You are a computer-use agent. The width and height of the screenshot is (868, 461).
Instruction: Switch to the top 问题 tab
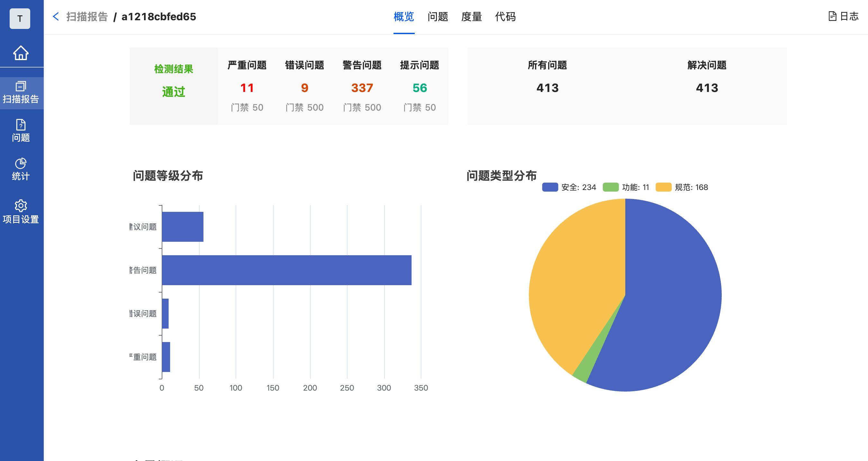pyautogui.click(x=438, y=16)
